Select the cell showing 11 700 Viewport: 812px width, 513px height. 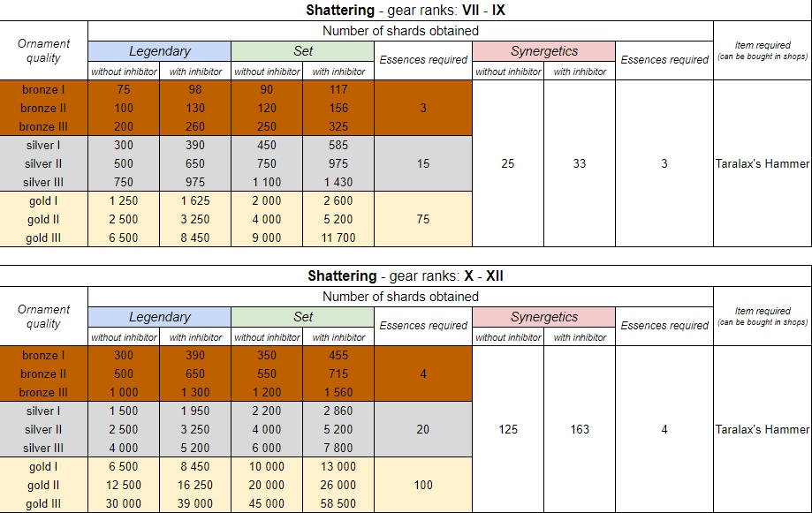click(338, 238)
